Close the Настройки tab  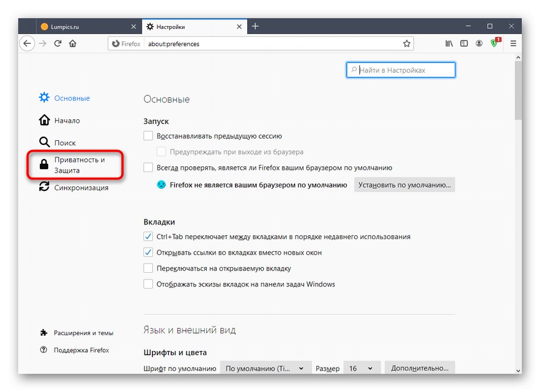[239, 27]
